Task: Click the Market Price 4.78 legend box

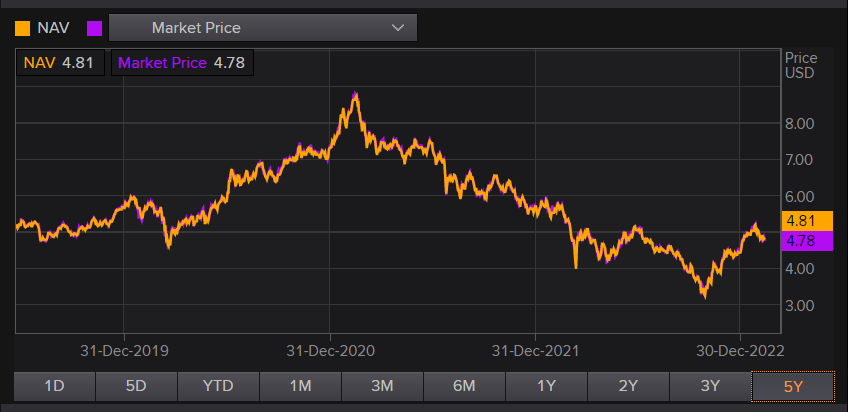Action: [182, 63]
